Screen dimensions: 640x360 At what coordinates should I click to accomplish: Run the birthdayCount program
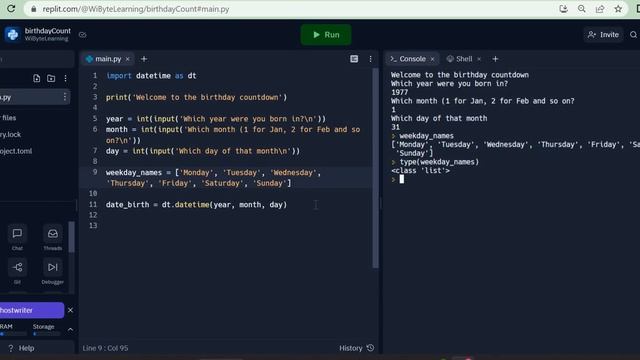(x=326, y=35)
